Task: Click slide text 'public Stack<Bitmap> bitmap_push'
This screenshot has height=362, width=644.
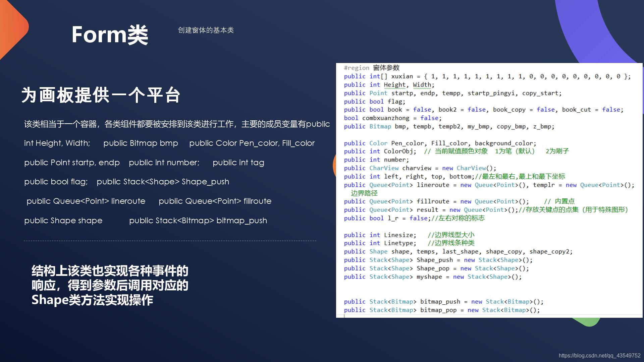Action: click(x=198, y=221)
